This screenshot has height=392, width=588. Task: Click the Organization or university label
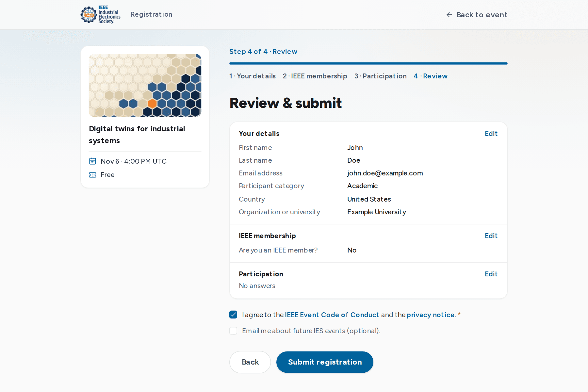point(279,212)
